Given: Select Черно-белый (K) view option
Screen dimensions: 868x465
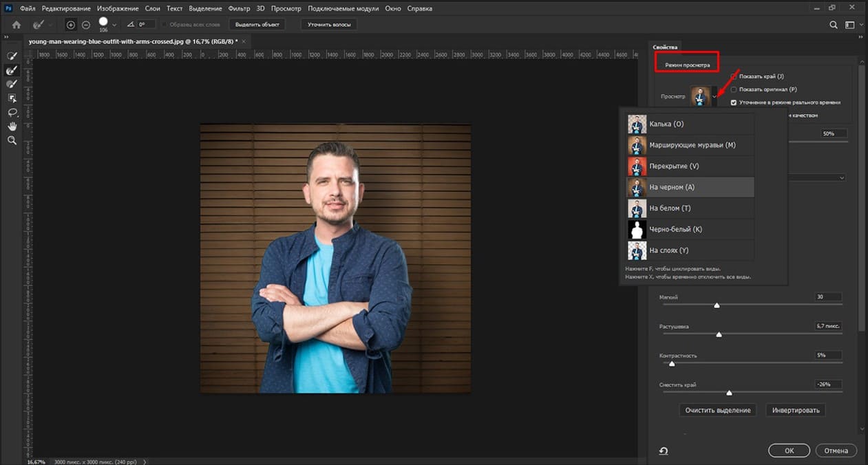Looking at the screenshot, I should click(690, 229).
